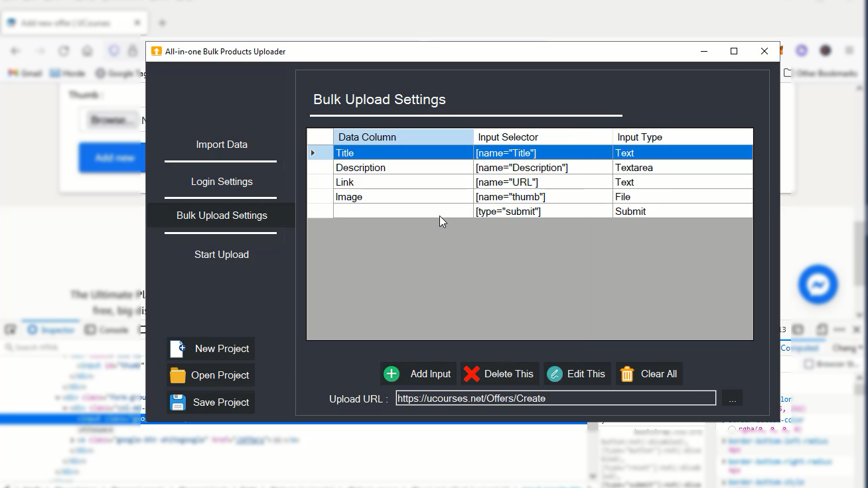The width and height of the screenshot is (868, 488).
Task: Close the UCourses browser tab
Action: pyautogui.click(x=137, y=23)
